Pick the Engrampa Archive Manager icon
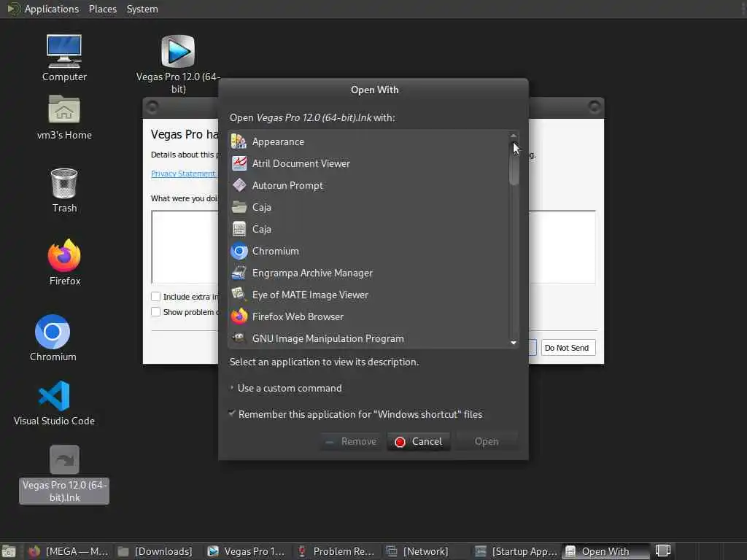This screenshot has height=560, width=747. (x=239, y=273)
